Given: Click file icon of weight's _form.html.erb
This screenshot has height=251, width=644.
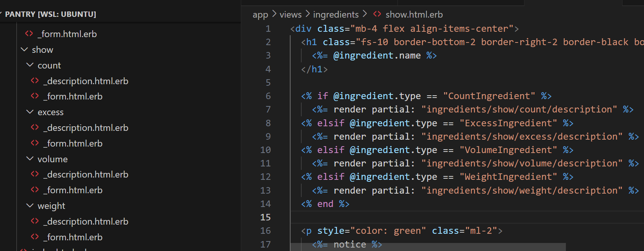Looking at the screenshot, I should [35, 237].
